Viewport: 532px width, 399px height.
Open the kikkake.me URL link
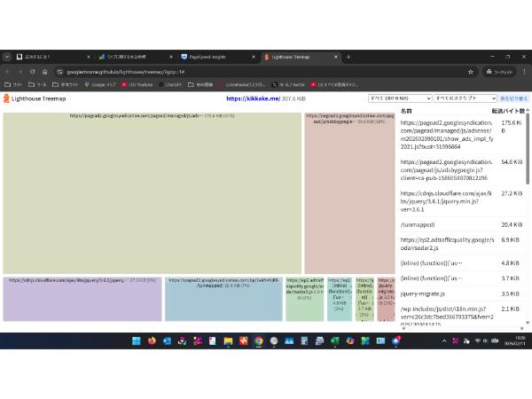[x=252, y=98]
